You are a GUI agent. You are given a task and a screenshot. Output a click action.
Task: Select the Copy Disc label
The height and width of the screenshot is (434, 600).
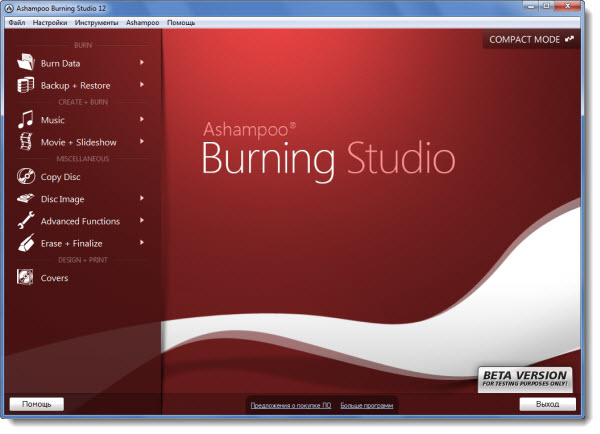(x=60, y=177)
